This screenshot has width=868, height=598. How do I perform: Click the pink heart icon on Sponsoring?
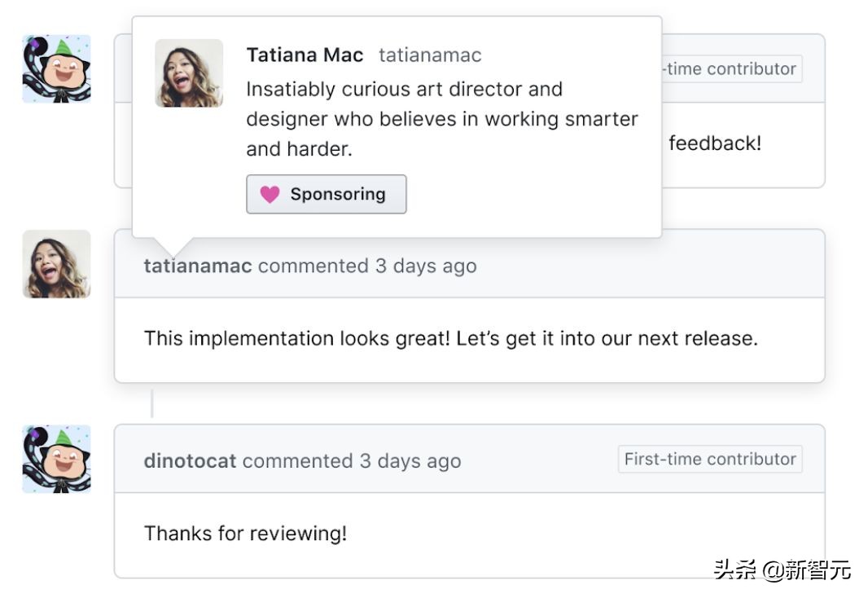(270, 195)
